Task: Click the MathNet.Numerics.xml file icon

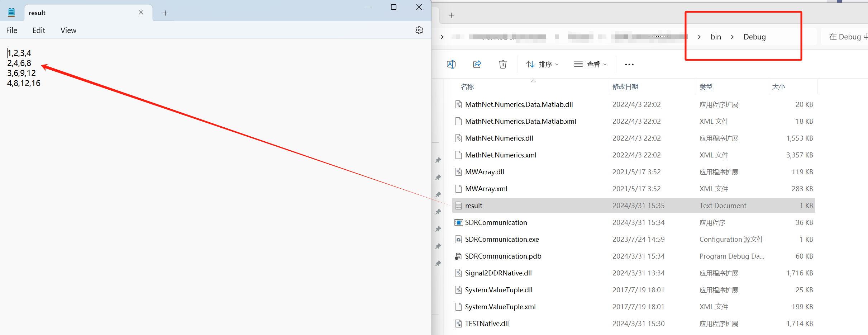Action: pyautogui.click(x=458, y=155)
